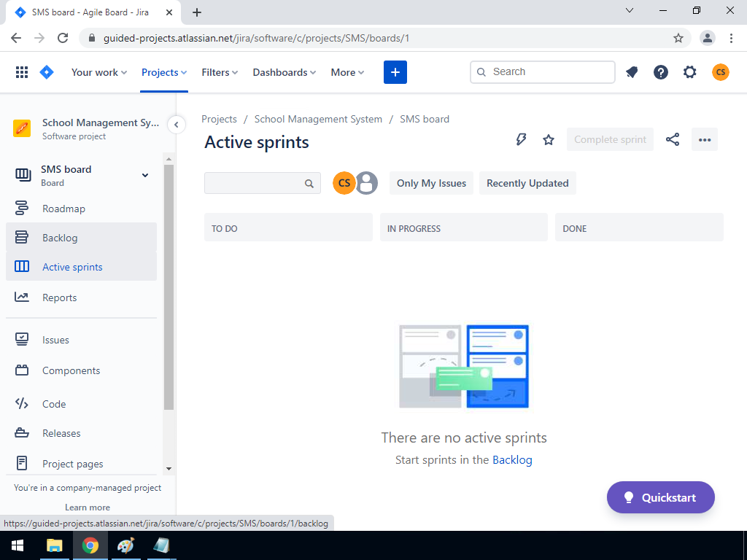Click Projects breadcrumb link
747x560 pixels.
(219, 119)
